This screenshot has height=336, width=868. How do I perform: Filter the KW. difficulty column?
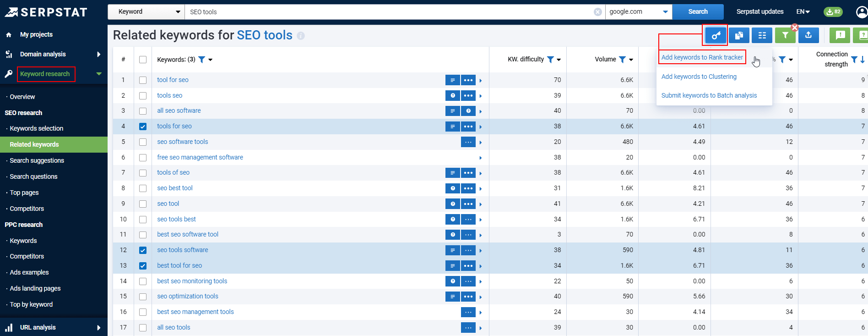551,60
